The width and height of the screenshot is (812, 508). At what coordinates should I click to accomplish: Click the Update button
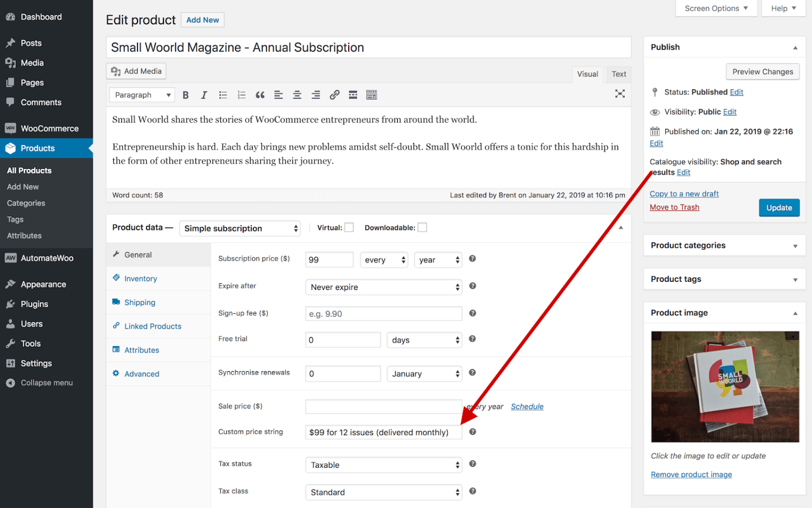pyautogui.click(x=779, y=207)
